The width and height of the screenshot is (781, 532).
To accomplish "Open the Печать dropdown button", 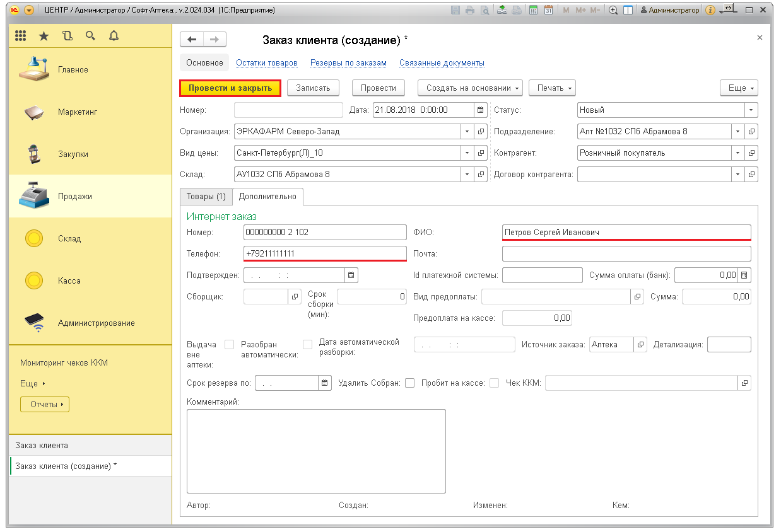I will pos(552,88).
